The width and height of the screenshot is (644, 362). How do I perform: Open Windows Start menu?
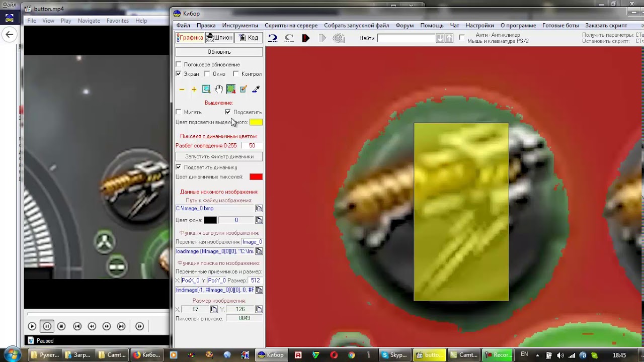(12, 355)
